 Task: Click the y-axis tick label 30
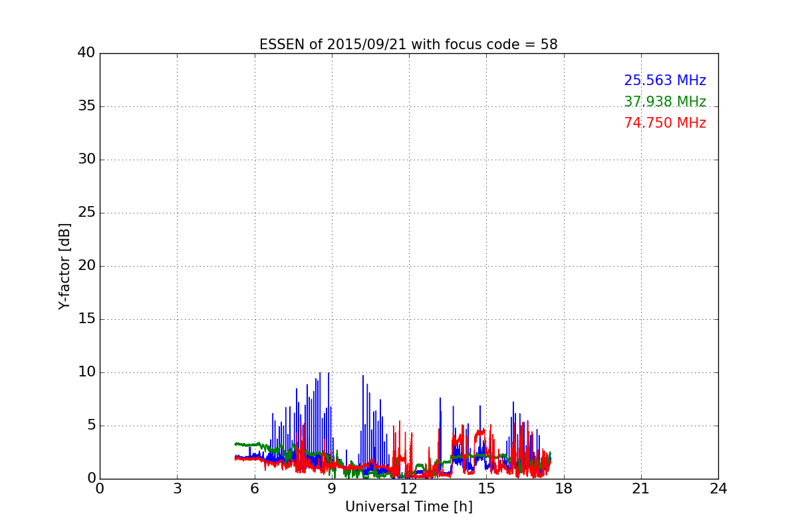(86, 160)
